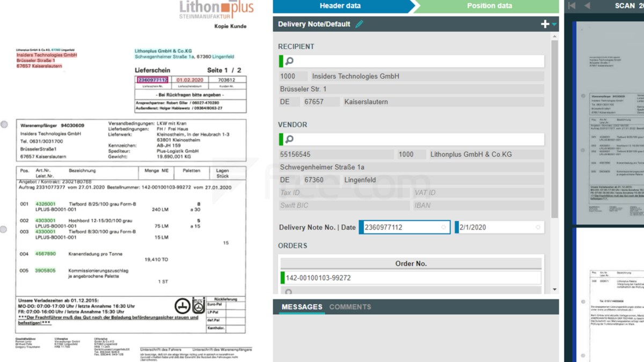This screenshot has height=362, width=644.
Task: Open the COMMENTS tab
Action: tap(350, 307)
